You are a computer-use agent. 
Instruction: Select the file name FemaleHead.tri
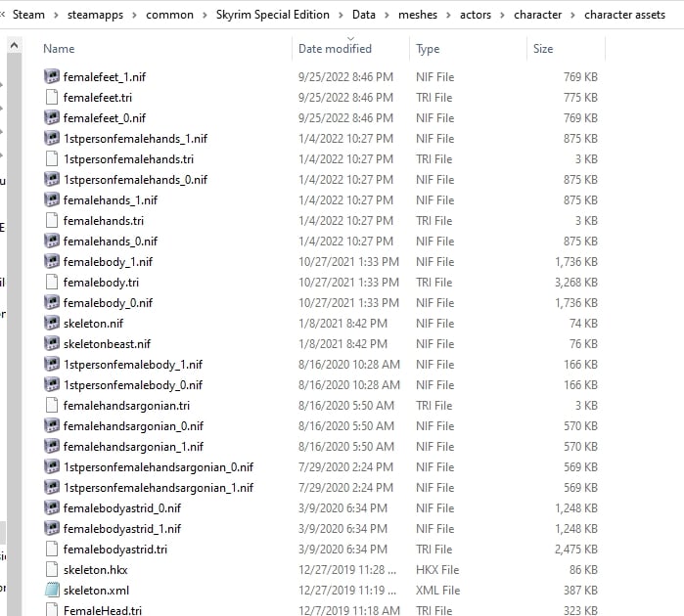pyautogui.click(x=103, y=610)
